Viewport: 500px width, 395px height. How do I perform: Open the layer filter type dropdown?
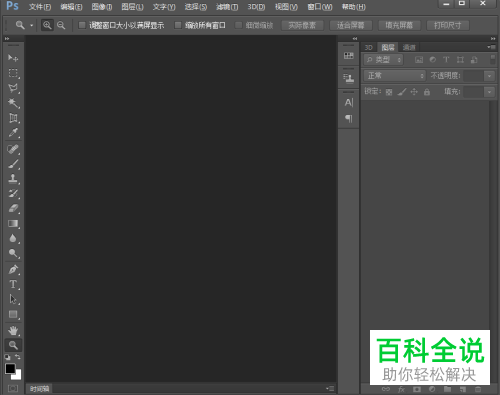coord(384,60)
